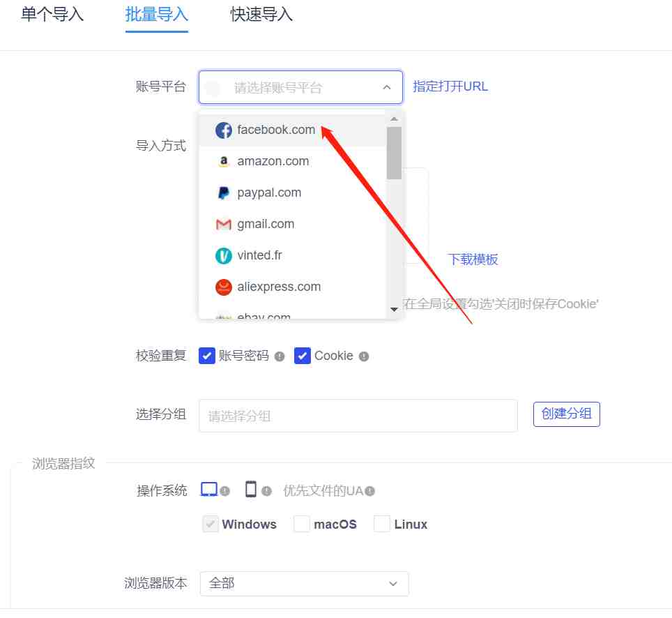This screenshot has height=618, width=672.
Task: Choose gmail.com from the platform list
Action: [x=293, y=225]
